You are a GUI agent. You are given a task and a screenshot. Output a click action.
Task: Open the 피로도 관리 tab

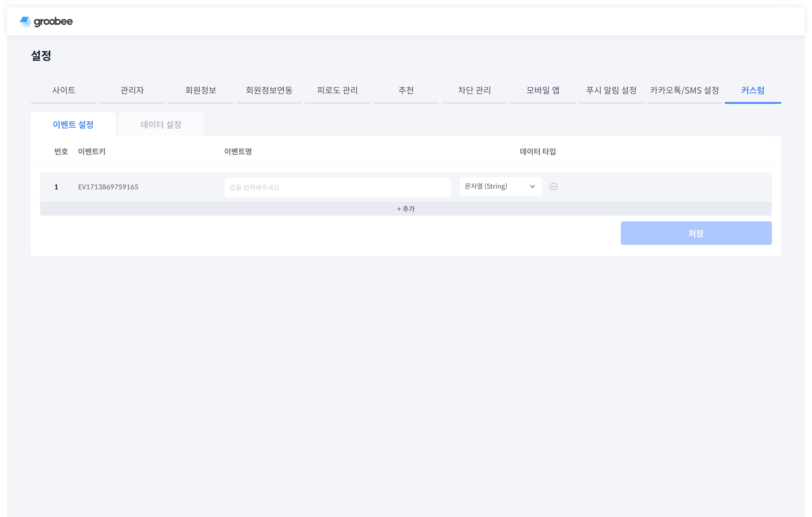337,90
